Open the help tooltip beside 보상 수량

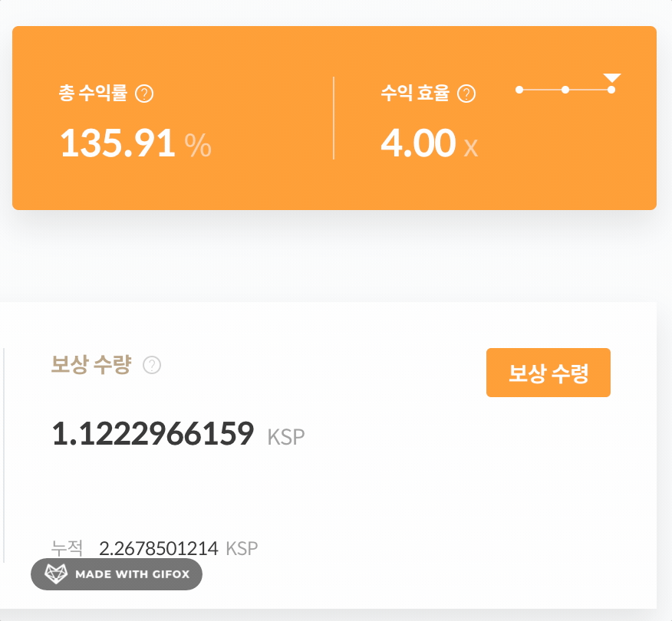click(153, 366)
